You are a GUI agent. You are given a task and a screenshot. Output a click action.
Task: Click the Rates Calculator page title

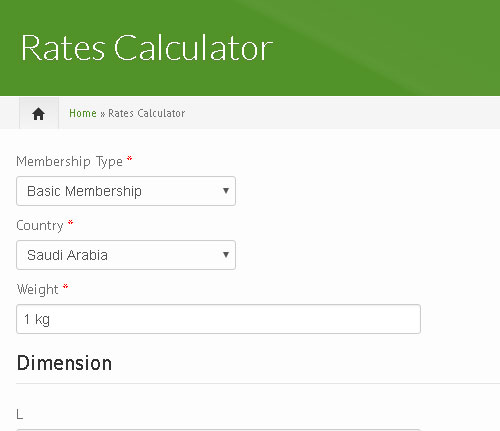coord(147,48)
